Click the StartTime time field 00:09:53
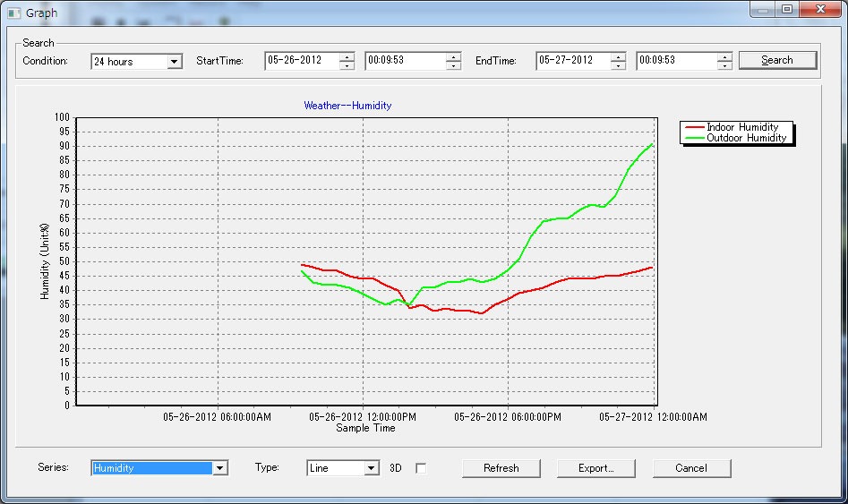 click(x=406, y=61)
